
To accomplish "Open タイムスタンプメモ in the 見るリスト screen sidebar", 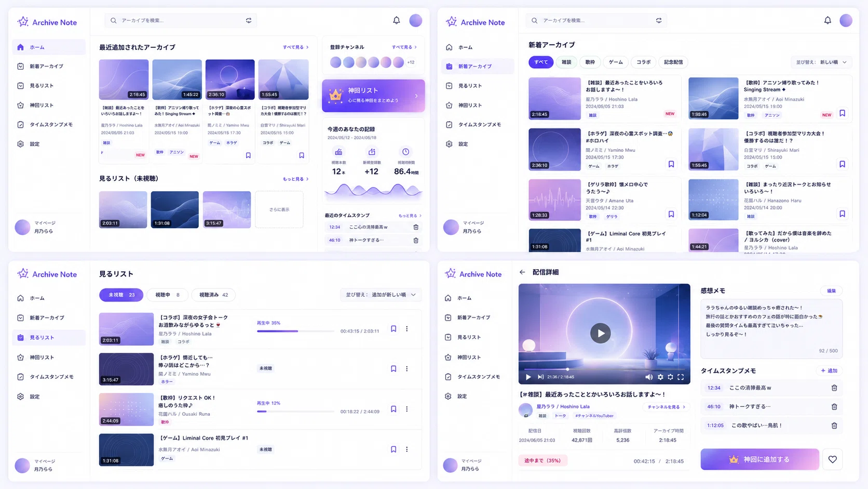I will [49, 377].
